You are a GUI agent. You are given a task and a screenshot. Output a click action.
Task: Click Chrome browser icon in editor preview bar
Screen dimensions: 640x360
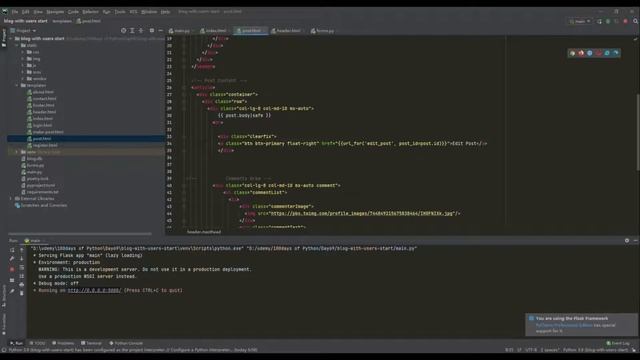[x=572, y=53]
